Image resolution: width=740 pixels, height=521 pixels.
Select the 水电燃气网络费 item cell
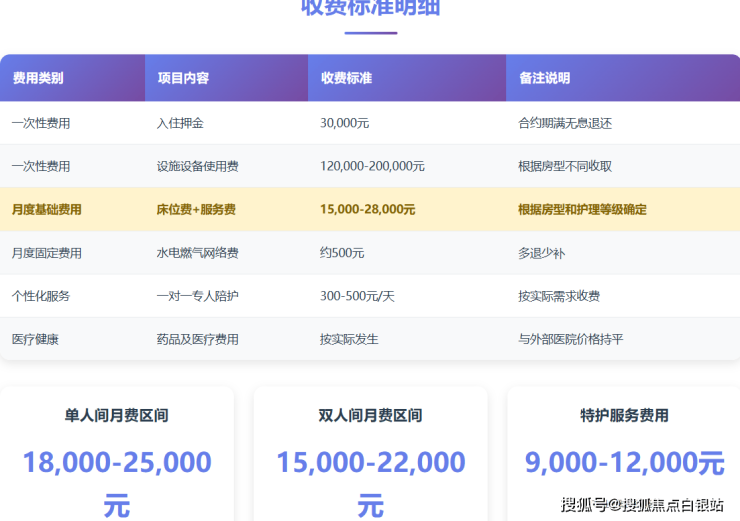pyautogui.click(x=198, y=253)
